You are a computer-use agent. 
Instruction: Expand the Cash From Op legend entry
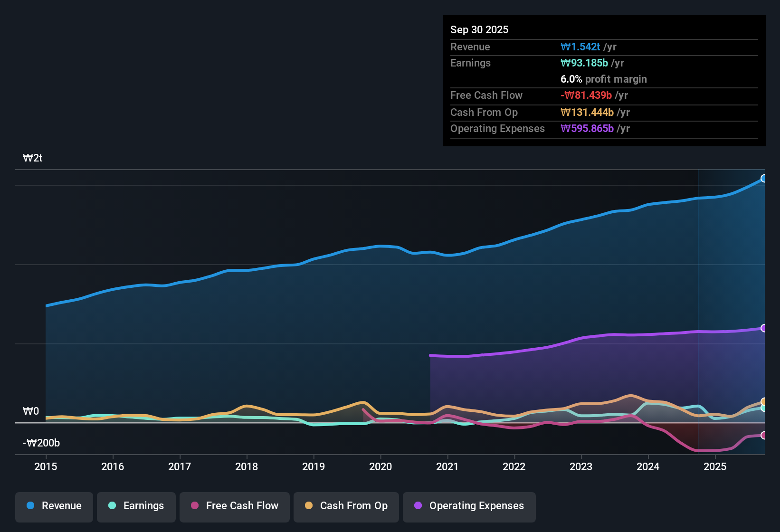(346, 506)
